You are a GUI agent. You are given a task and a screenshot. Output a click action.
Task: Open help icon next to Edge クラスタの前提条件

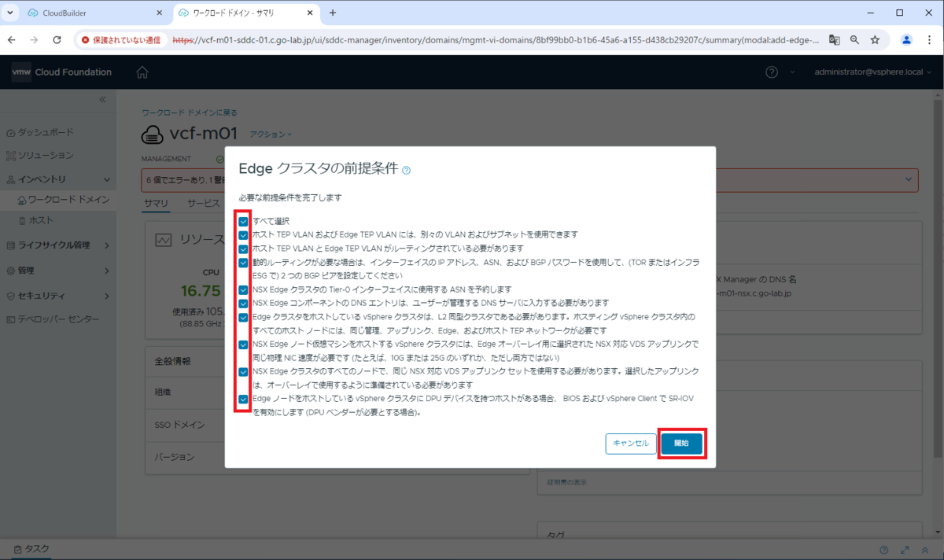pos(406,170)
